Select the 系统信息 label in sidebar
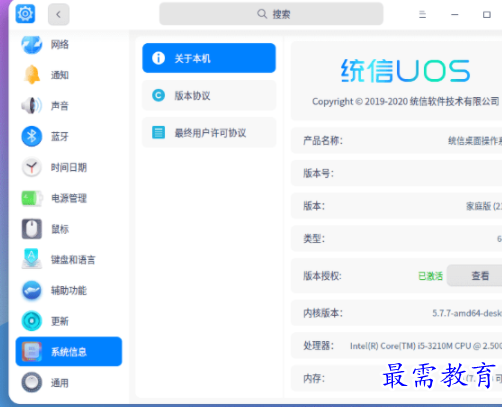Screen dimensions: 504x407 [69, 352]
